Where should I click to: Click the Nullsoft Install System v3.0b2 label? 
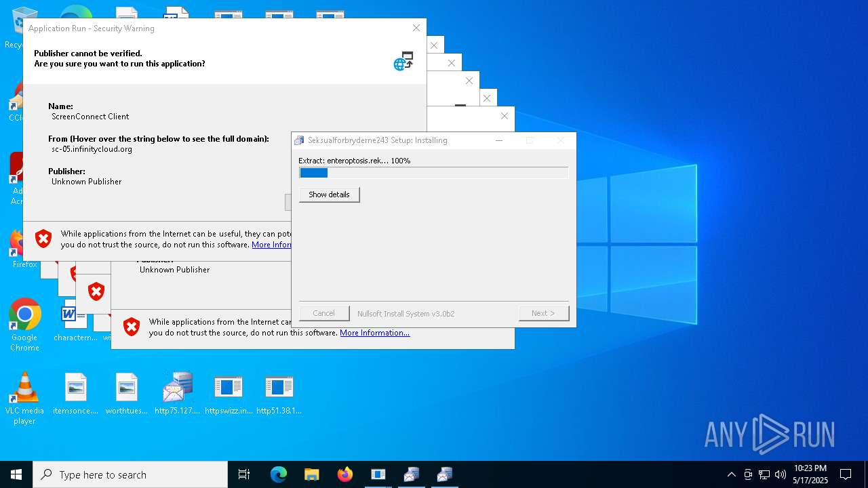tap(406, 314)
